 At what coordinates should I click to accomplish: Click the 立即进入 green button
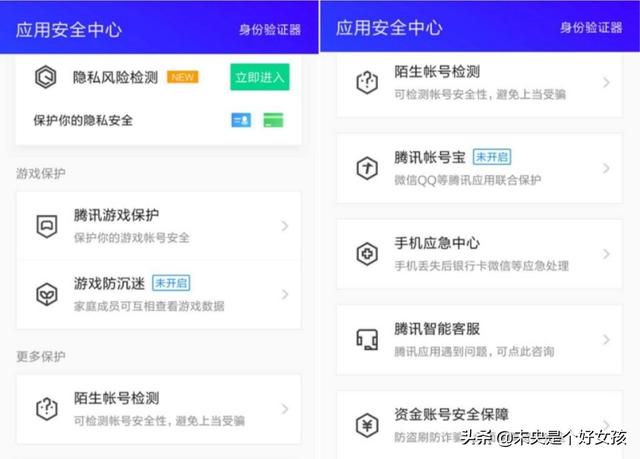coord(260,77)
